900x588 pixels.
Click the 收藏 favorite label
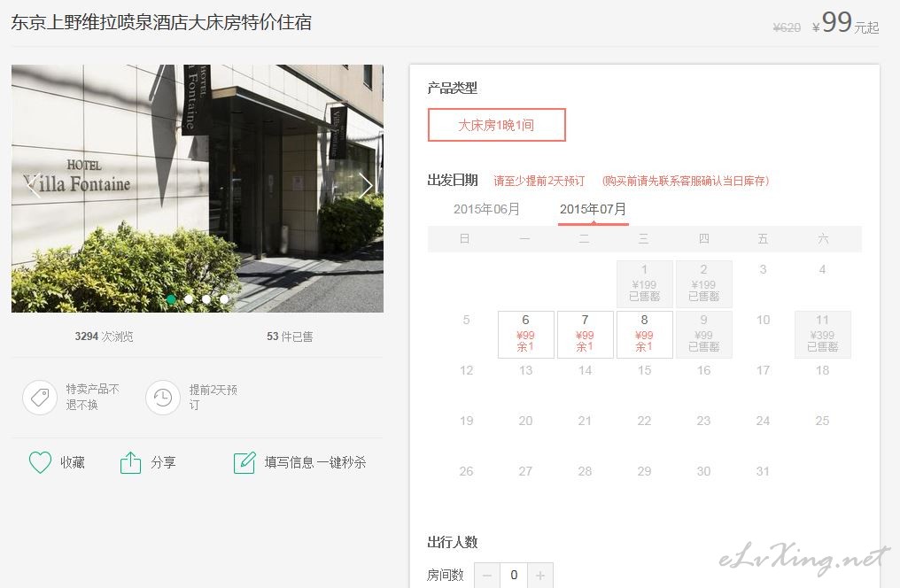tap(73, 462)
